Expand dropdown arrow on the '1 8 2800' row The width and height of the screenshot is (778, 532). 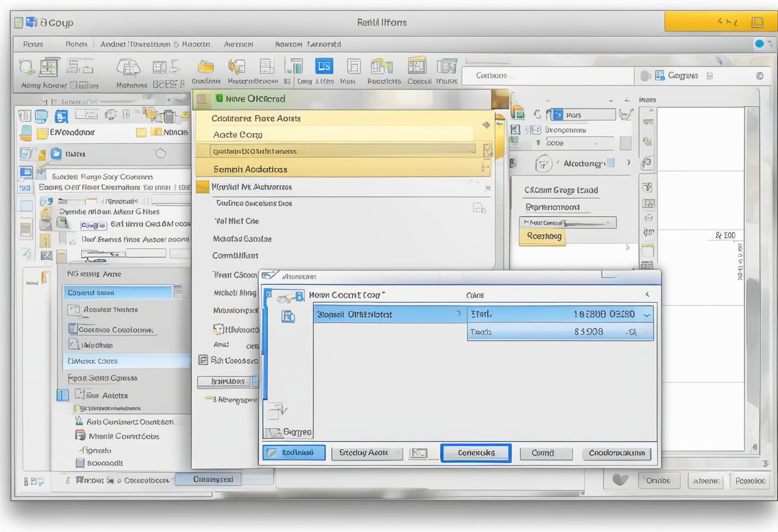(647, 315)
